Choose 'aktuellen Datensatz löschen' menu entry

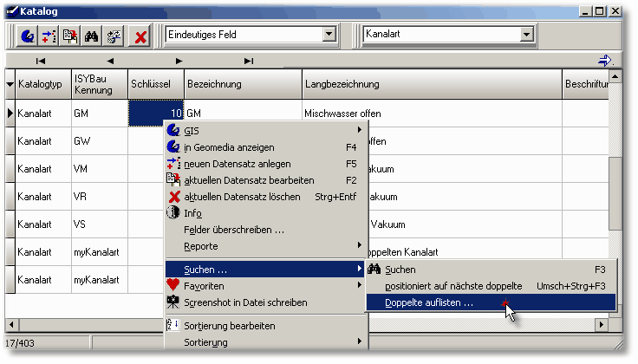266,197
